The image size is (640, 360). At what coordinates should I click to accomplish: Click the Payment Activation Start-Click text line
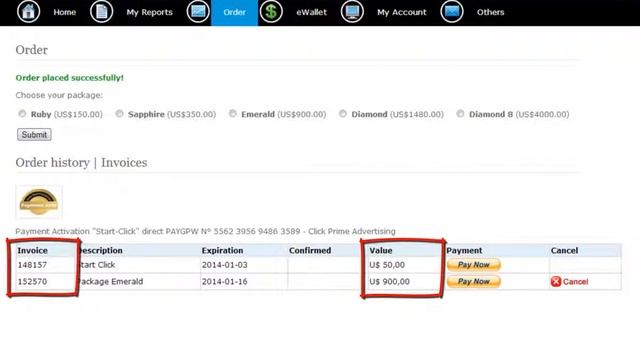tap(205, 231)
